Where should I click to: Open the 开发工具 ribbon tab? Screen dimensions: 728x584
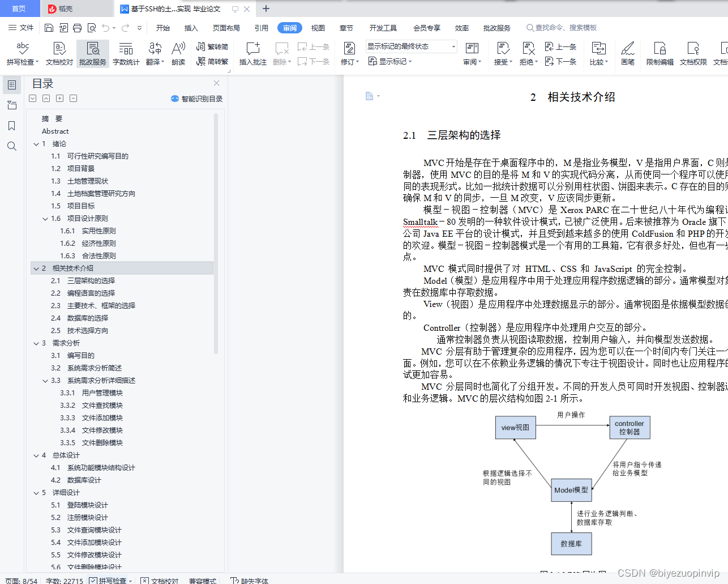[x=383, y=28]
